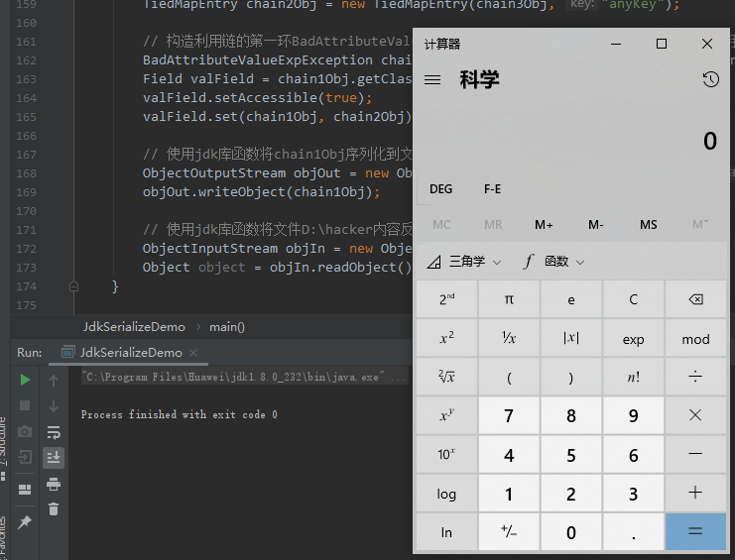Toggle the 2nd function key

point(446,299)
